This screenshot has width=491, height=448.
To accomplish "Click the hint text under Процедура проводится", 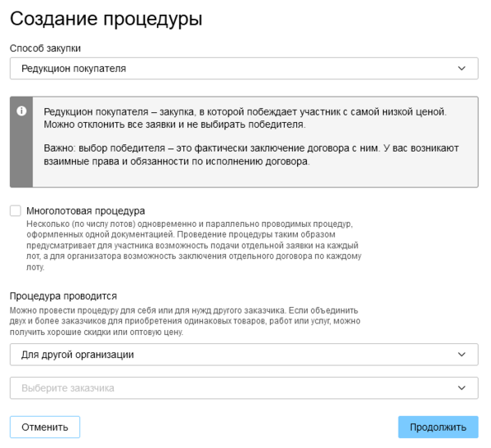I will (184, 321).
